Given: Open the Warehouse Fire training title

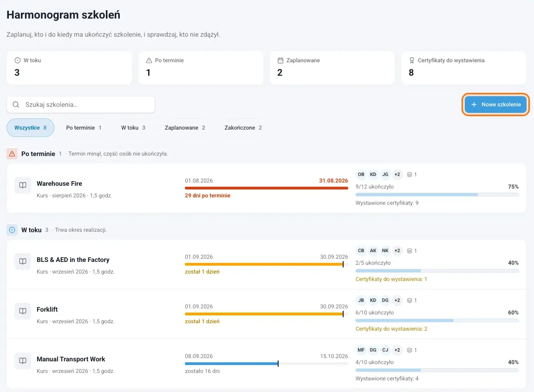Looking at the screenshot, I should click(x=59, y=183).
